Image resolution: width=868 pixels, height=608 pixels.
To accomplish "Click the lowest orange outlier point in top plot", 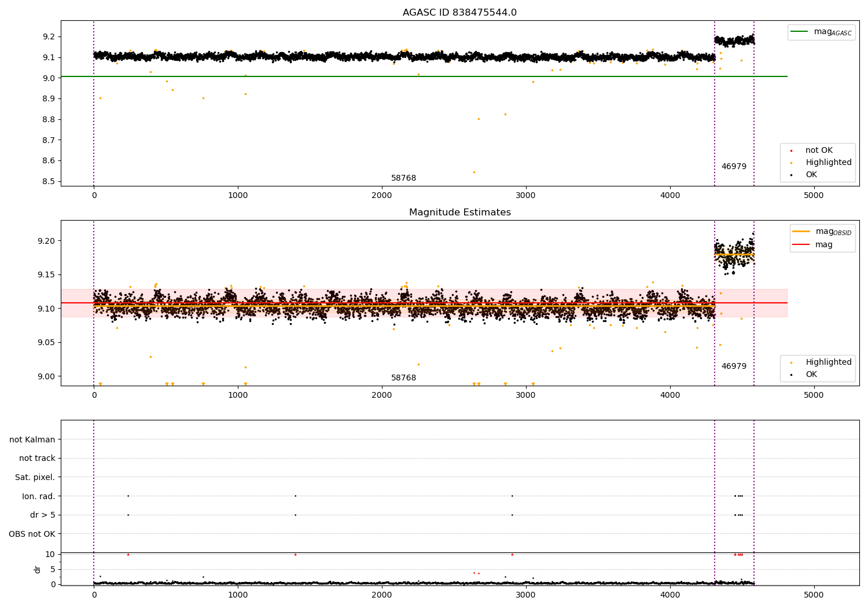I will point(474,172).
